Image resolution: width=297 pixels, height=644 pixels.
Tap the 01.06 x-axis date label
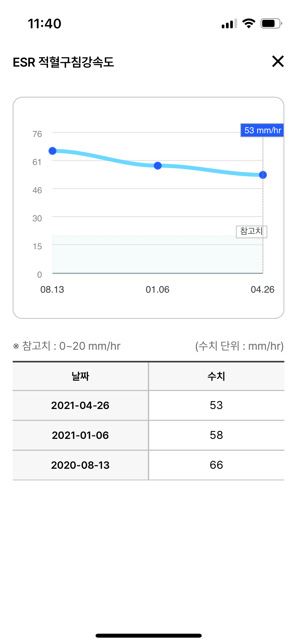158,289
